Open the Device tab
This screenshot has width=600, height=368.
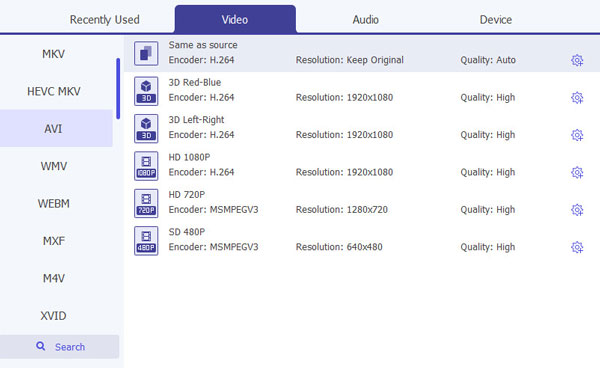[496, 20]
